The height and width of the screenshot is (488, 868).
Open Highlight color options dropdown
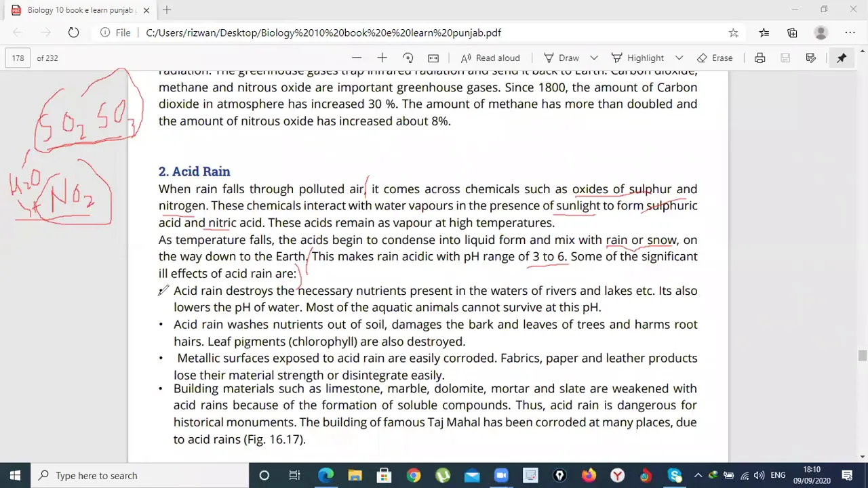(679, 58)
